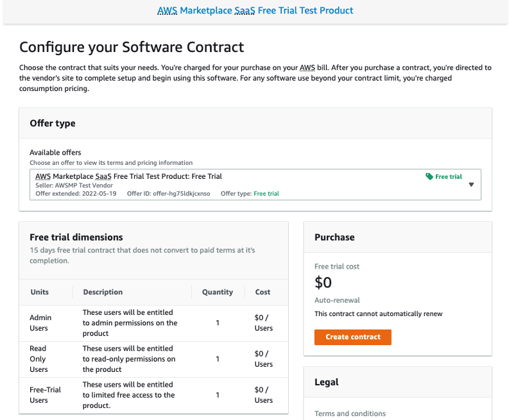Screen dimensions: 509x420
Task: Click the $0 free trial cost amount
Action: click(323, 282)
